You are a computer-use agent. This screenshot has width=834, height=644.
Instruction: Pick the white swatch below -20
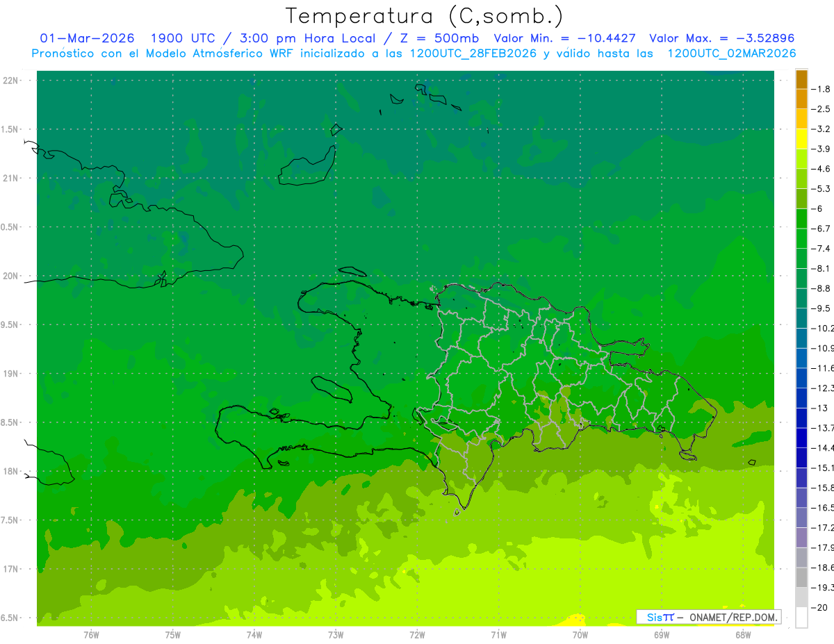click(x=801, y=617)
